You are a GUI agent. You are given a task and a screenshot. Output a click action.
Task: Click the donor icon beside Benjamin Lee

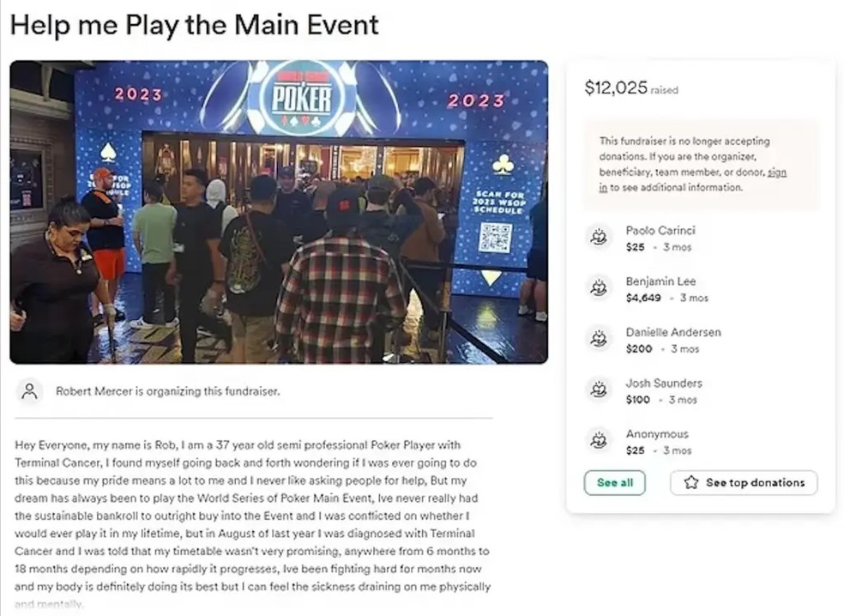[600, 288]
